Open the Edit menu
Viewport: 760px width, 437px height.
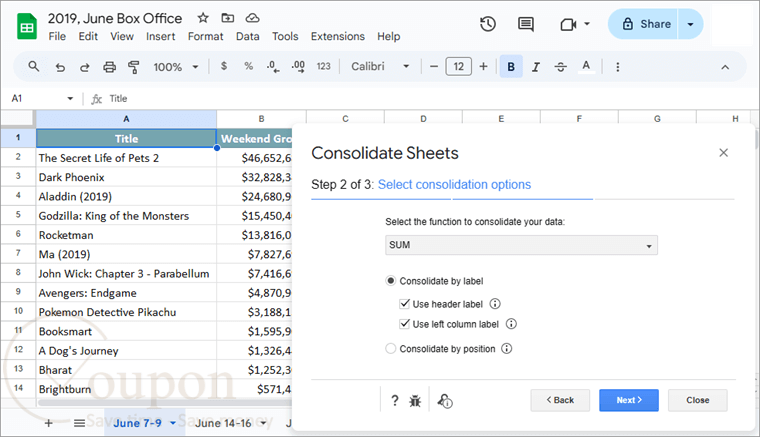tap(88, 36)
